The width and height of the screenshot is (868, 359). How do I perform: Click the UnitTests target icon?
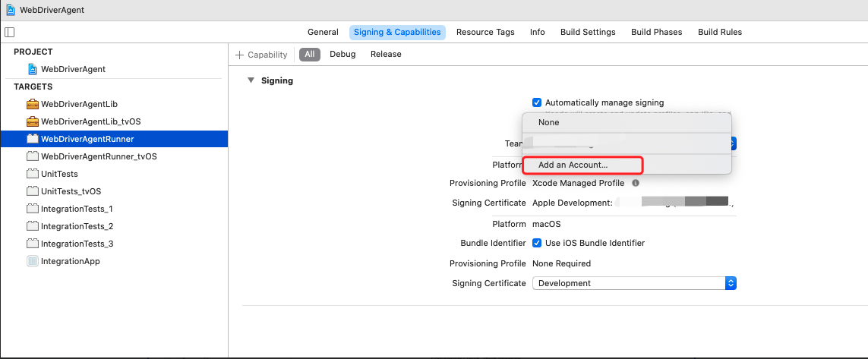32,174
